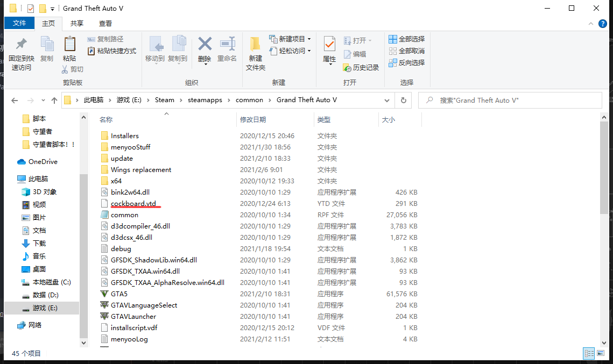Image resolution: width=613 pixels, height=364 pixels.
Task: Click the Edit command in ribbon
Action: [x=355, y=54]
